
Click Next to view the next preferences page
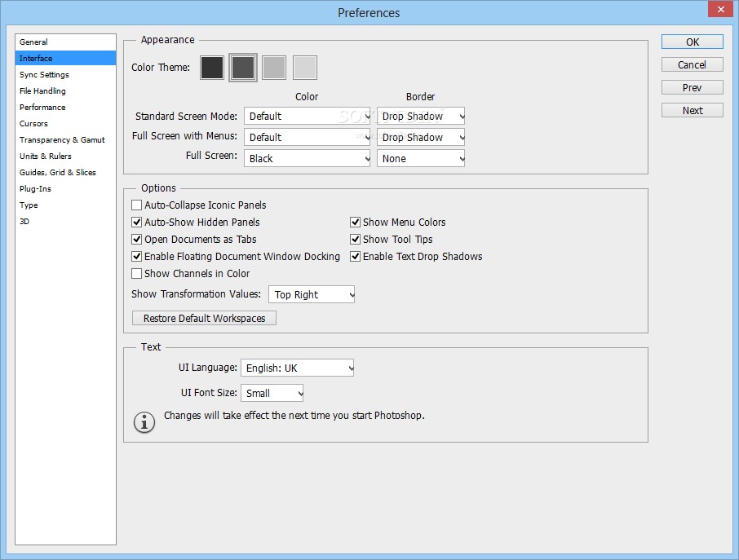(x=692, y=110)
